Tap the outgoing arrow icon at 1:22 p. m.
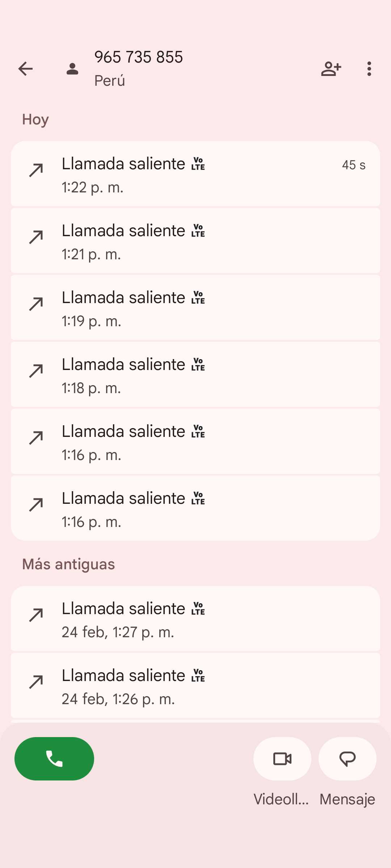Viewport: 391px width, 868px height. click(36, 170)
